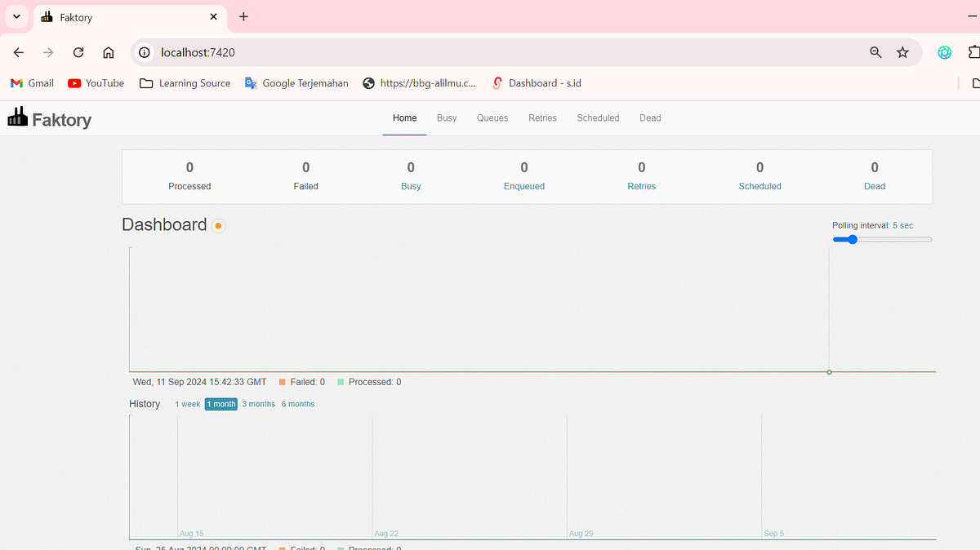Click the History section label
This screenshot has height=550, width=980.
tap(145, 404)
